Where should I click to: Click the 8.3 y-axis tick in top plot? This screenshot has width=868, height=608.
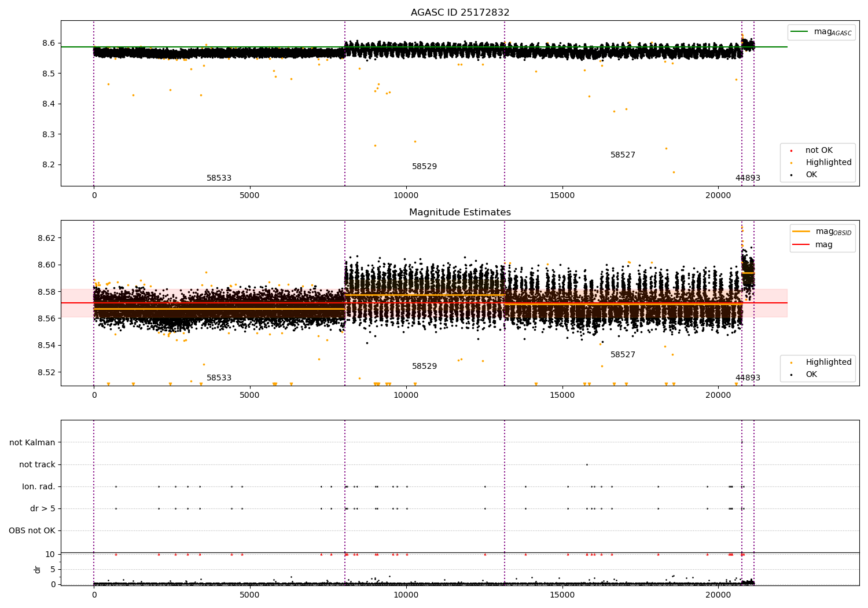point(49,134)
